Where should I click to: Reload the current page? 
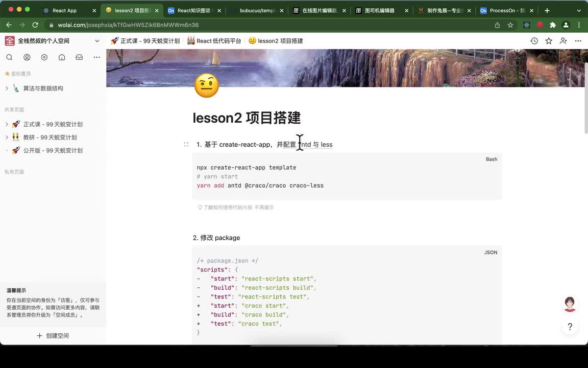(x=35, y=25)
